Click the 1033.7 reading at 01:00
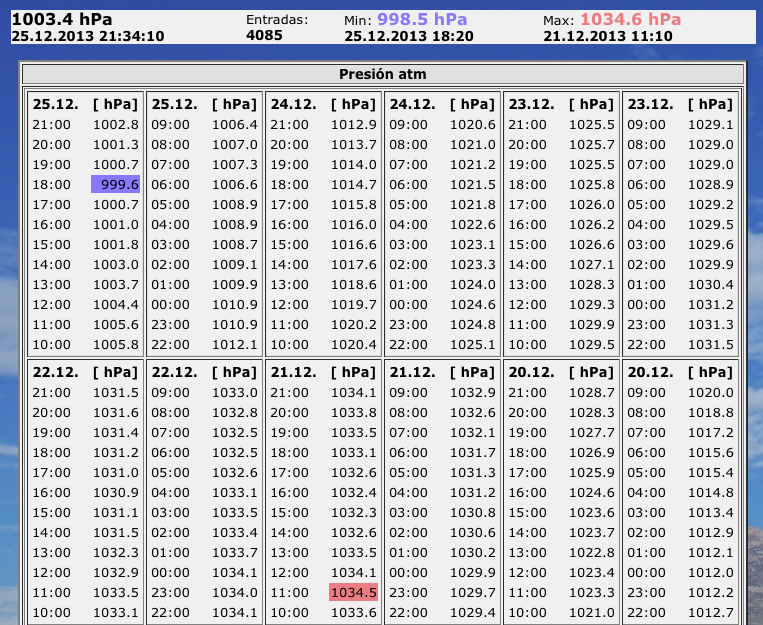The image size is (763, 625). 235,552
